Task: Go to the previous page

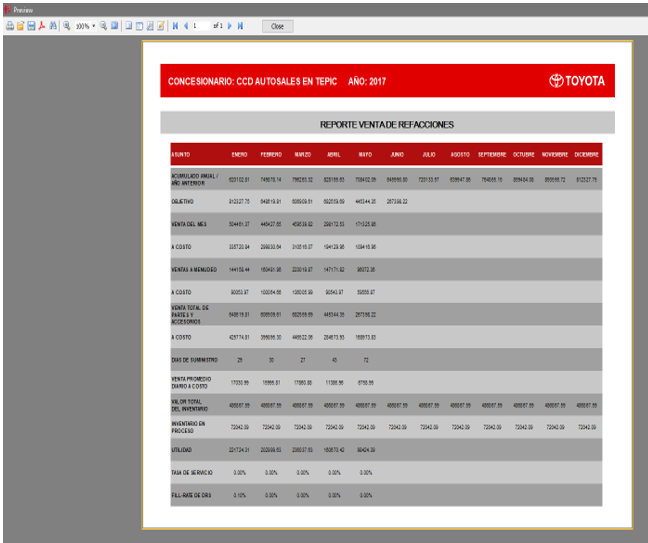Action: (x=186, y=26)
